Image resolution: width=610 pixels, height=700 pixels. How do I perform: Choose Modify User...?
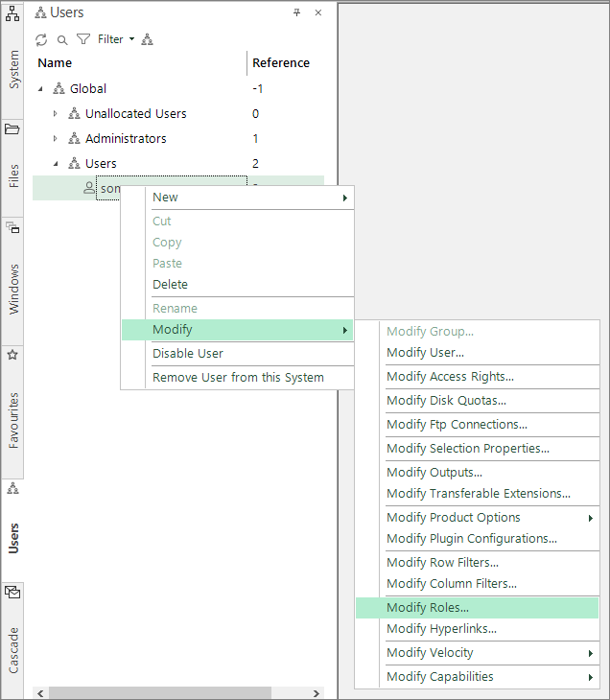[x=477, y=353]
